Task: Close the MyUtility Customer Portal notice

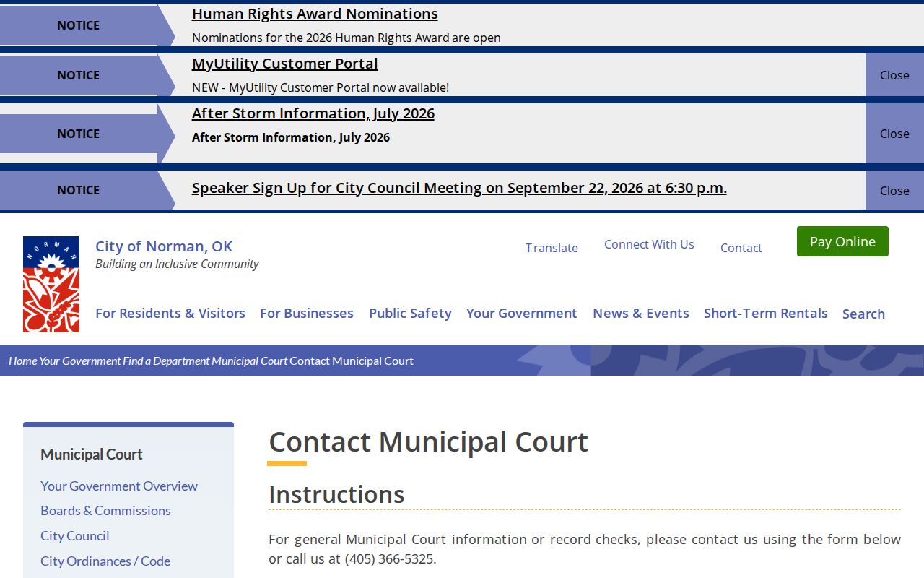Action: pyautogui.click(x=894, y=75)
